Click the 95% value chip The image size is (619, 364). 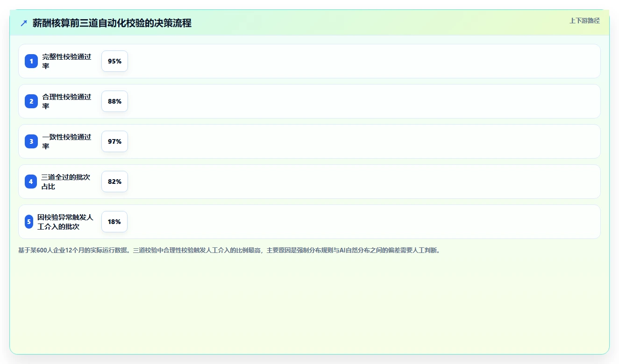click(x=114, y=61)
